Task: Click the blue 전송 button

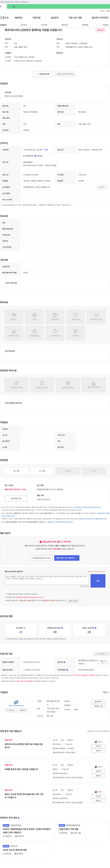Action: point(98,581)
